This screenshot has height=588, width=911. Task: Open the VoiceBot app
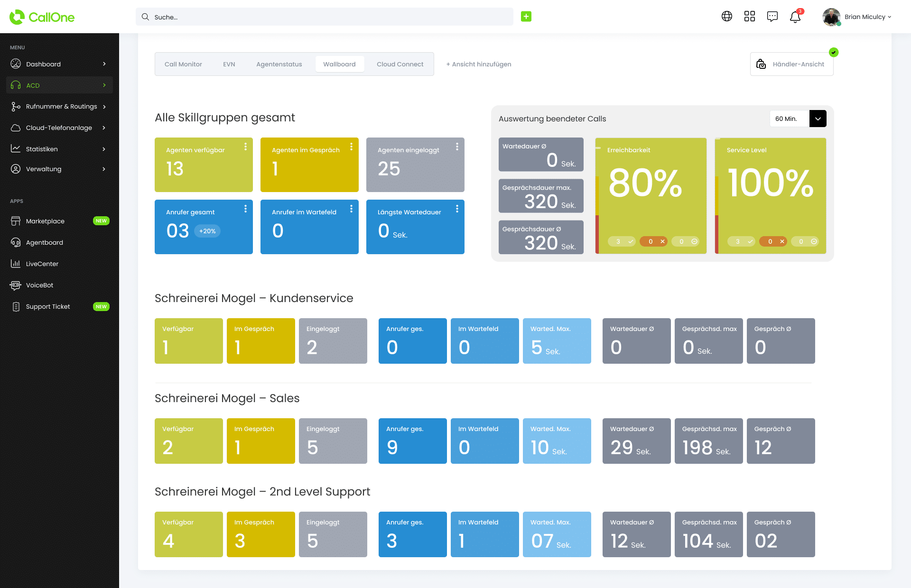38,285
